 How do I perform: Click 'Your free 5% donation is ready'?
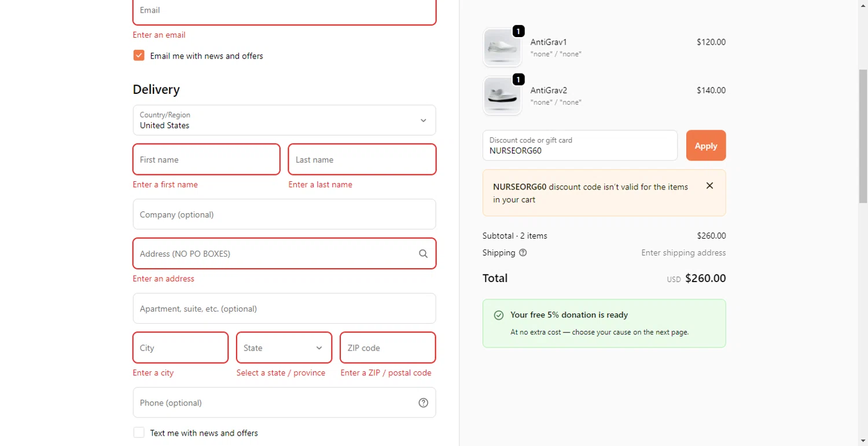click(569, 315)
